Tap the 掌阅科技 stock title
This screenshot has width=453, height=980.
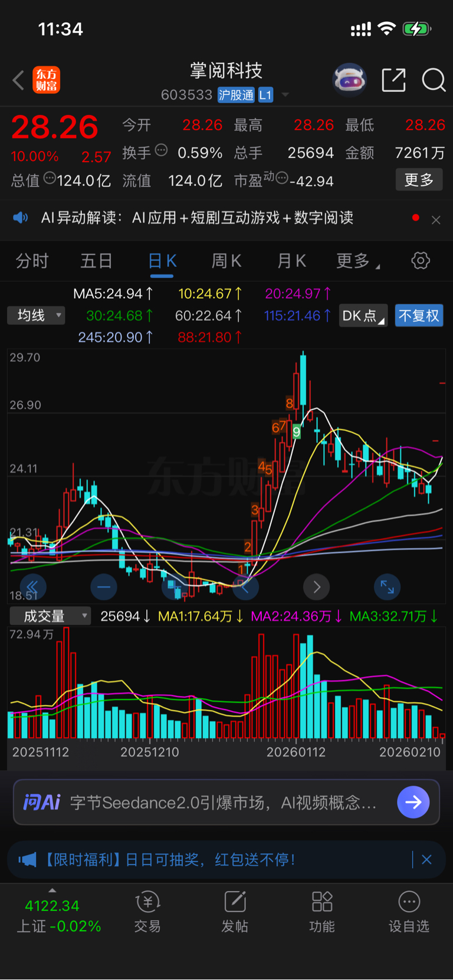[x=226, y=71]
